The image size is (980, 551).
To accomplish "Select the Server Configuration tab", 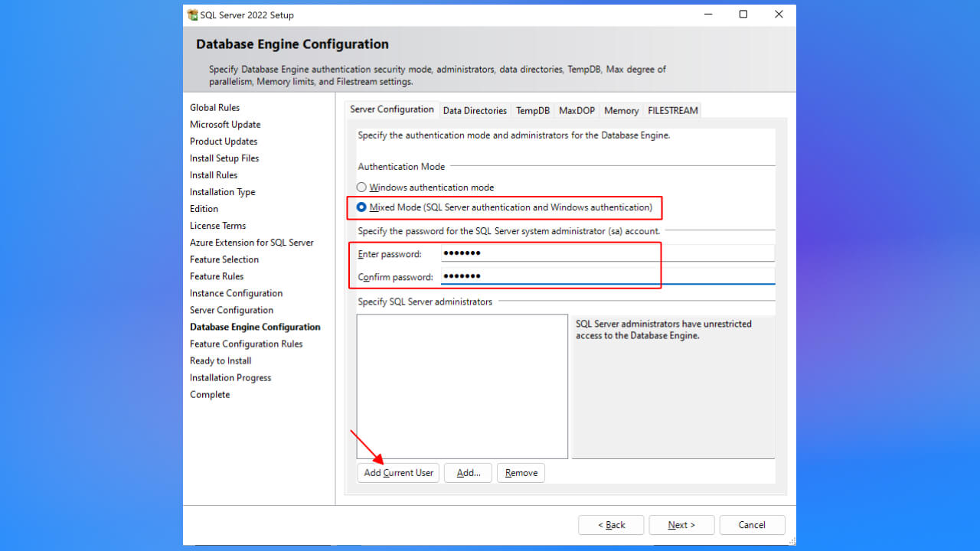I will pos(392,109).
